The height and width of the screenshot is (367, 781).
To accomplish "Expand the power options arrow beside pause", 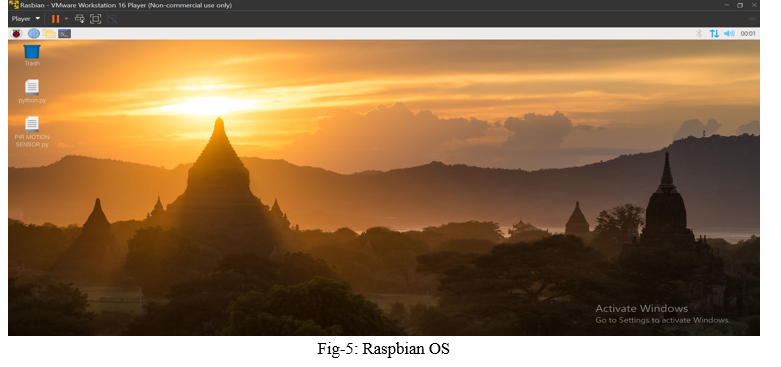I will coord(66,19).
